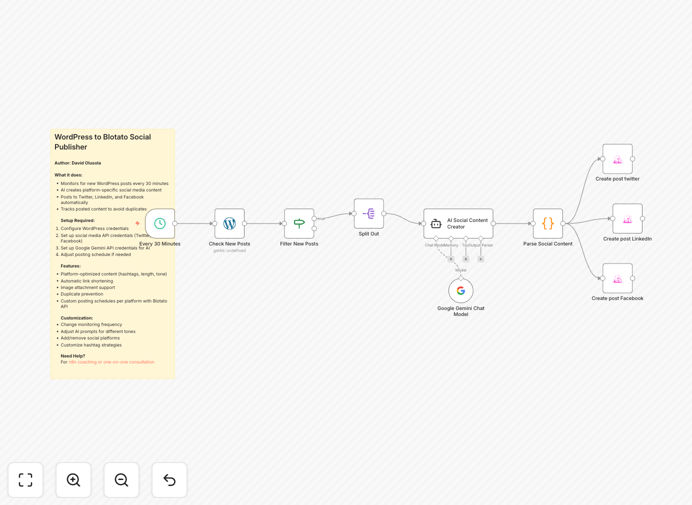Screen dimensions: 692x505
Task: Click the 'Duplicate prevention' bullet
Action: point(82,294)
